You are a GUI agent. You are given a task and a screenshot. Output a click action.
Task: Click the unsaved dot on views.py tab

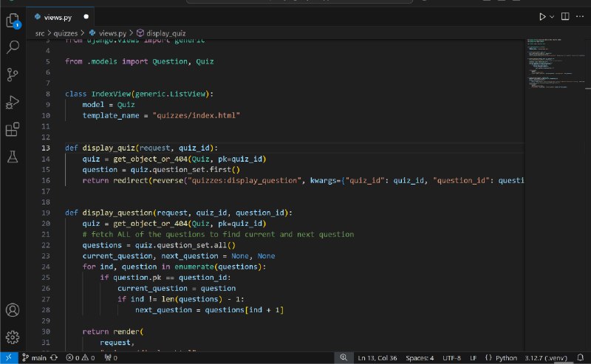[86, 17]
